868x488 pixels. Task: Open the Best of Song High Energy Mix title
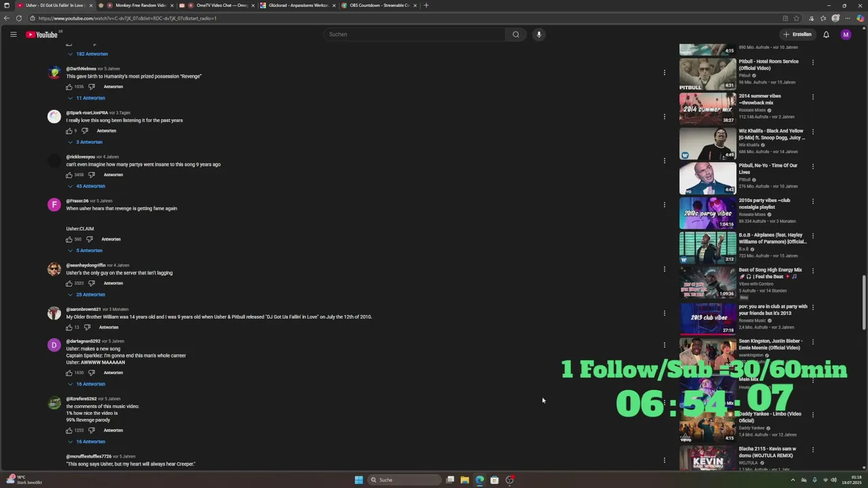tap(770, 273)
